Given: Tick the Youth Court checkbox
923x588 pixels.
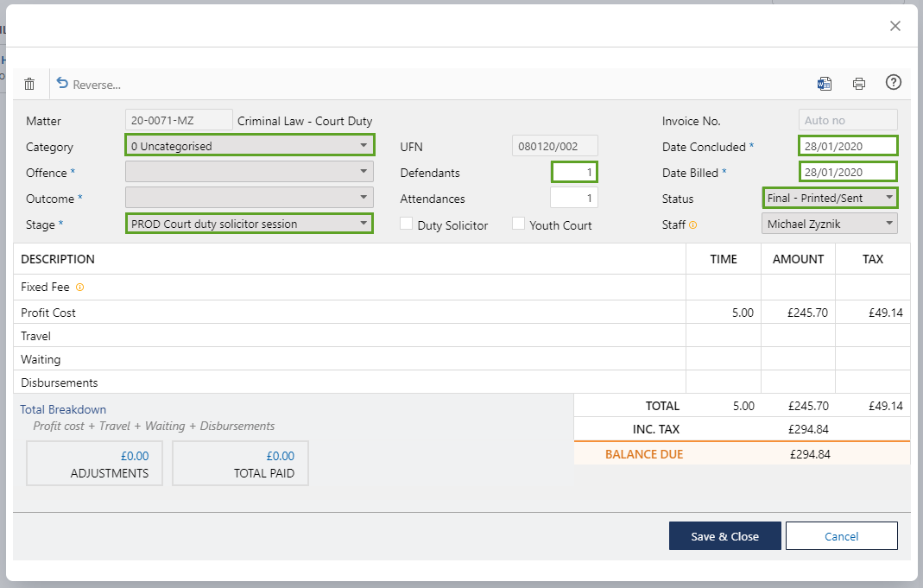Looking at the screenshot, I should pos(519,224).
